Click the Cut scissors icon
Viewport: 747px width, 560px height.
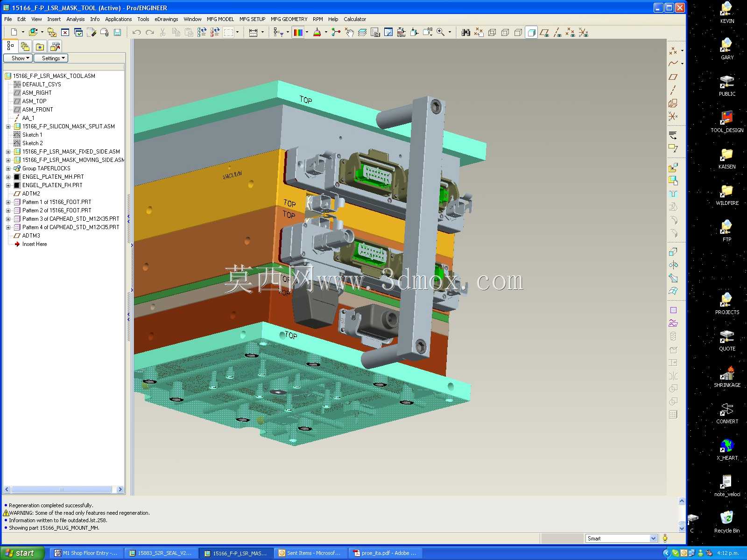(163, 32)
